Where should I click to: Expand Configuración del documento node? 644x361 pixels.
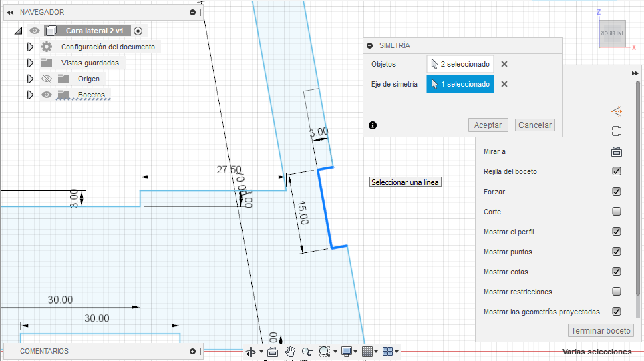[x=30, y=47]
